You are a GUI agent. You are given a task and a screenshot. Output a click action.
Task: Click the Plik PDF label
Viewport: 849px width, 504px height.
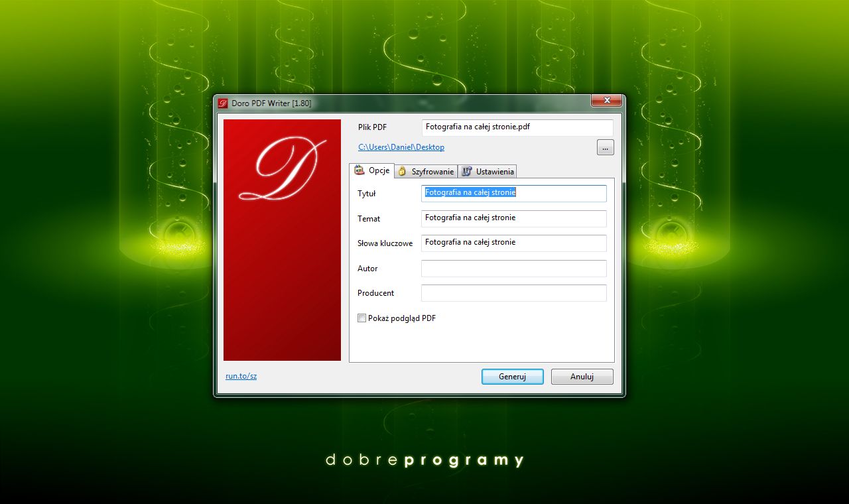tap(372, 127)
